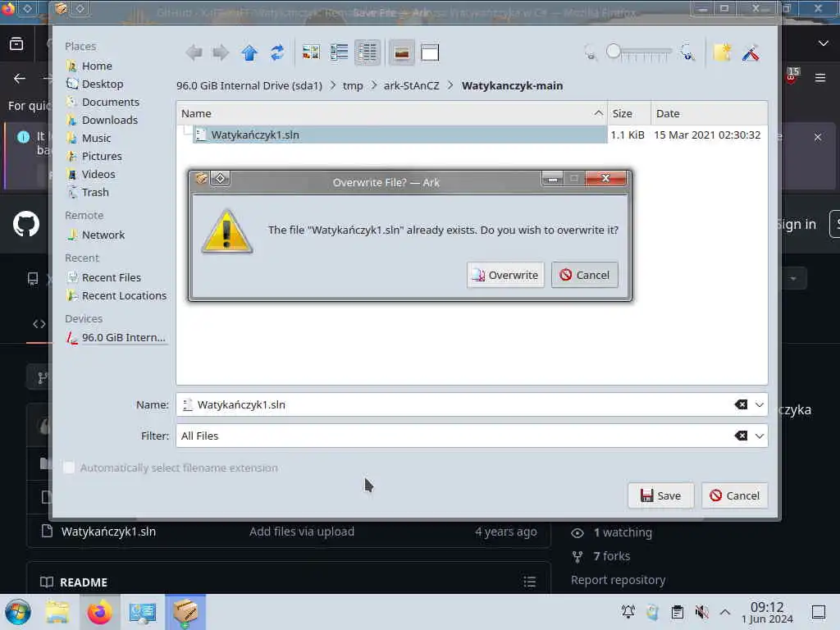The width and height of the screenshot is (840, 630).
Task: Open README outline menu on GitHub
Action: click(529, 582)
